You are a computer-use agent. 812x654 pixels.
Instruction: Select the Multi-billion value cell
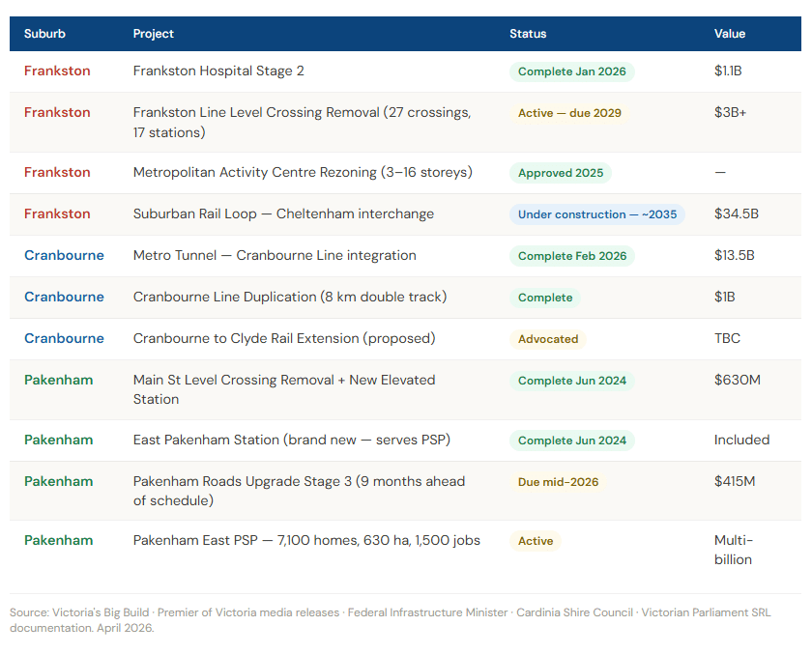click(734, 550)
